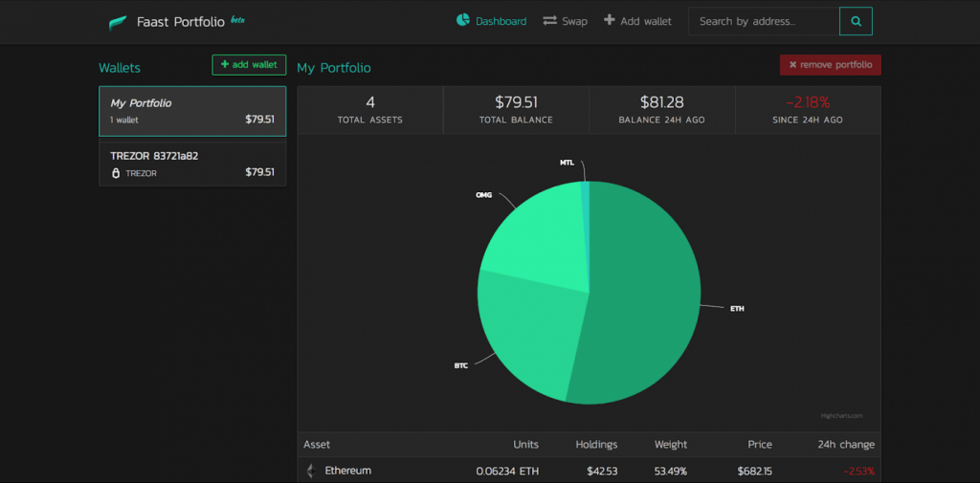
Task: Click the MTL pie chart label
Action: coord(567,163)
